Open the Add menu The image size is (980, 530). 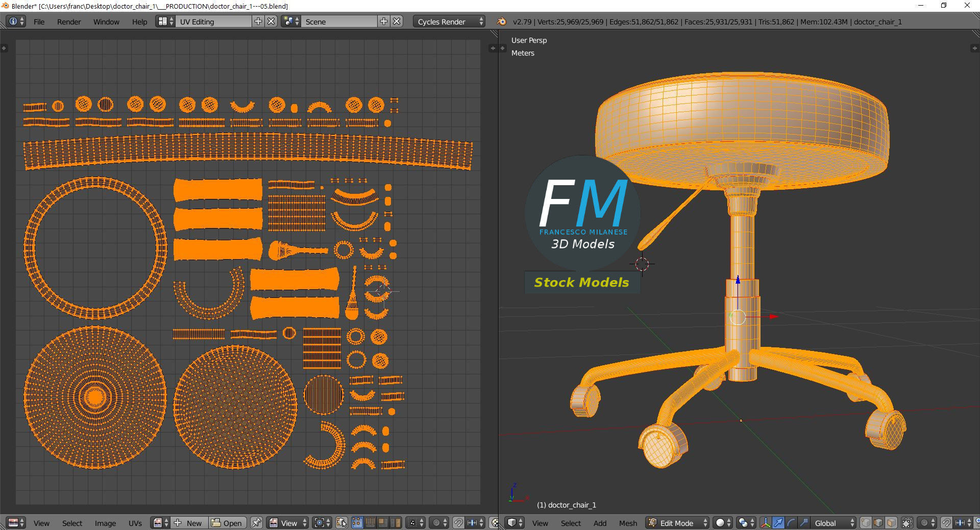tap(600, 523)
